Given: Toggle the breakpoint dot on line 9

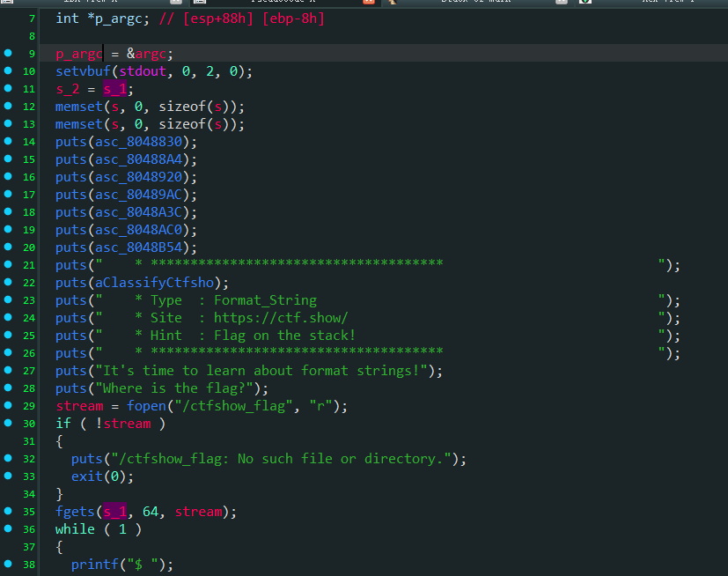Looking at the screenshot, I should point(8,54).
